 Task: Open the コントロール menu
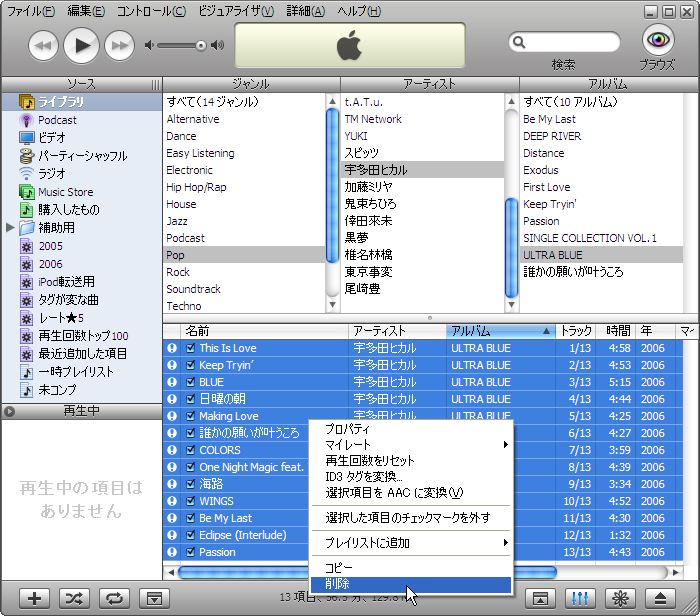(x=151, y=11)
